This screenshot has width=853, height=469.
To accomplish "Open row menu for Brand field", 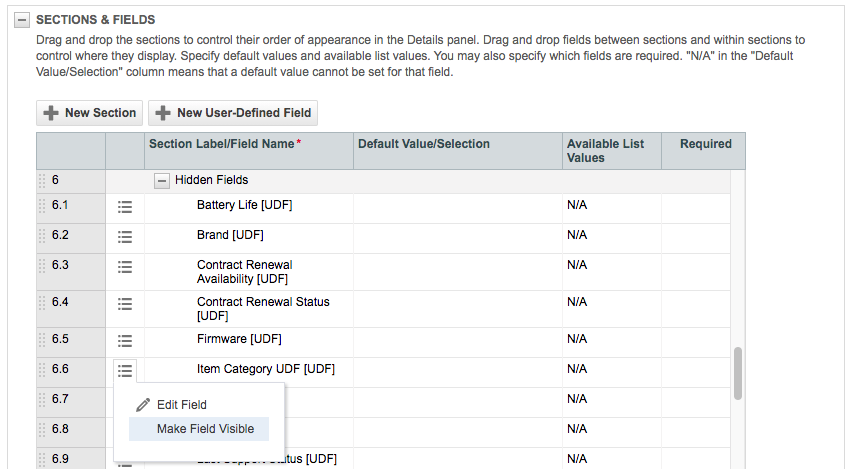I will tap(125, 237).
